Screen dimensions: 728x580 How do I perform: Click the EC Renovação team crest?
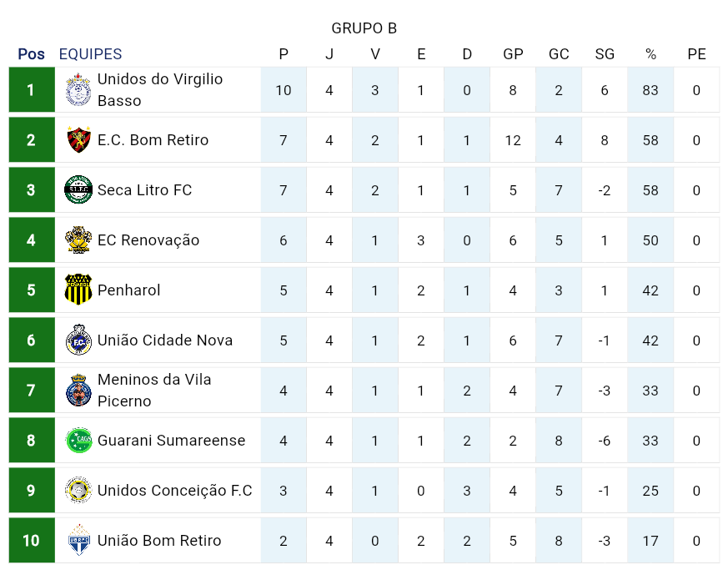(78, 240)
